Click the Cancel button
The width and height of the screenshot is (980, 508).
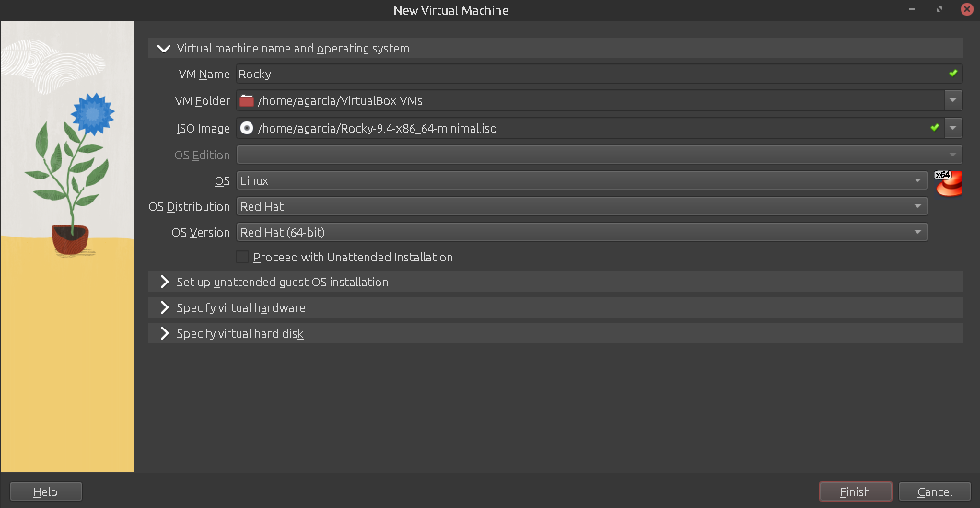(934, 492)
